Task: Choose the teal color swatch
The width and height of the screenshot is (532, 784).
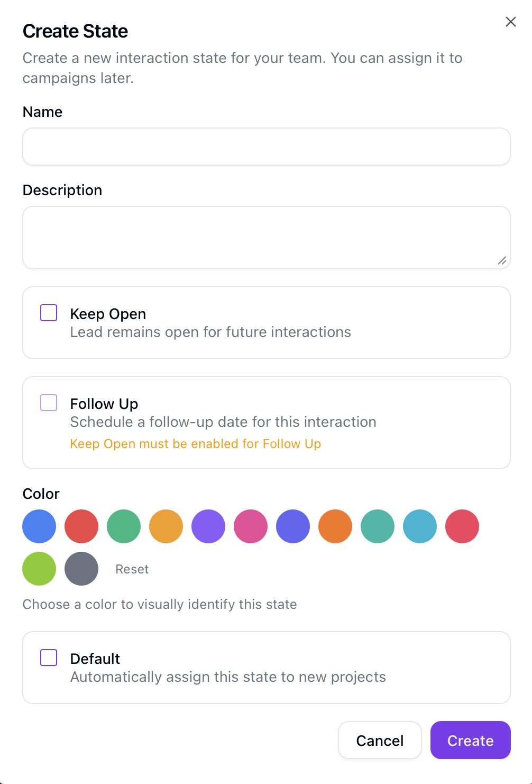Action: (378, 526)
